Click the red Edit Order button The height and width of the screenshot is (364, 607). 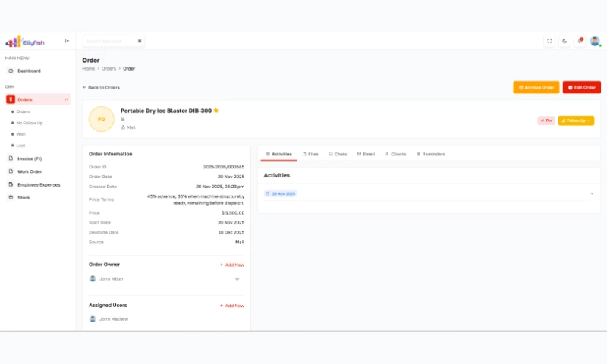[581, 87]
